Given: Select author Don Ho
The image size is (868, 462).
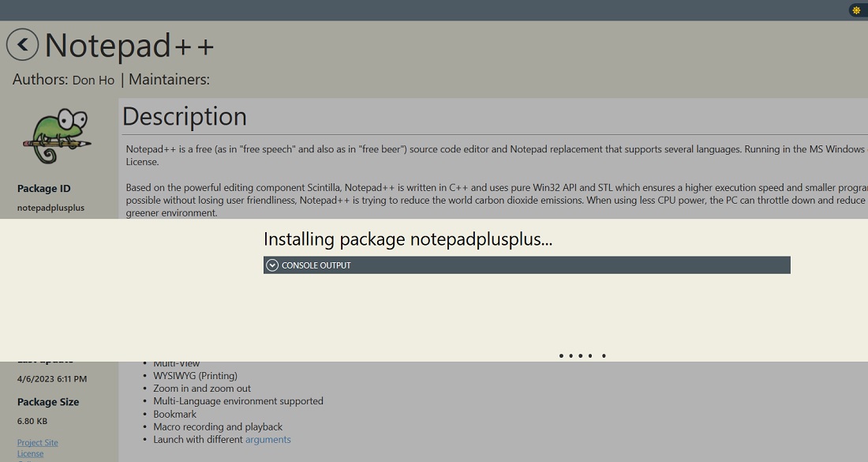Looking at the screenshot, I should (x=93, y=79).
